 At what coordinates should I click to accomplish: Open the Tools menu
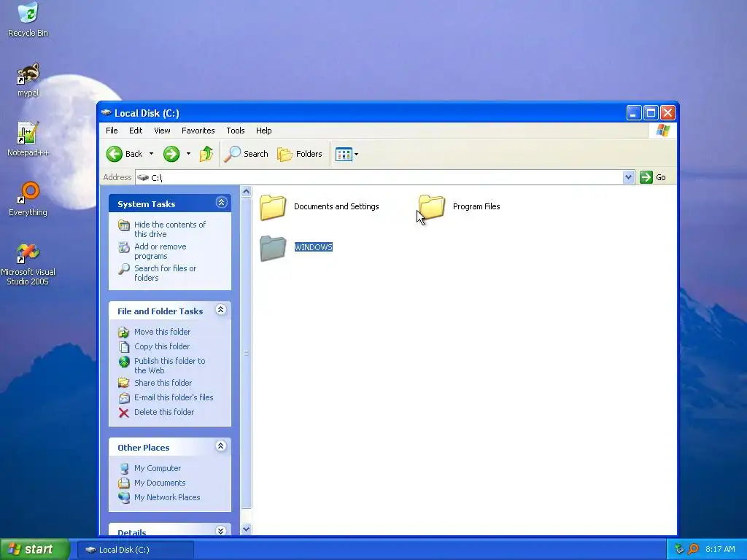tap(236, 131)
